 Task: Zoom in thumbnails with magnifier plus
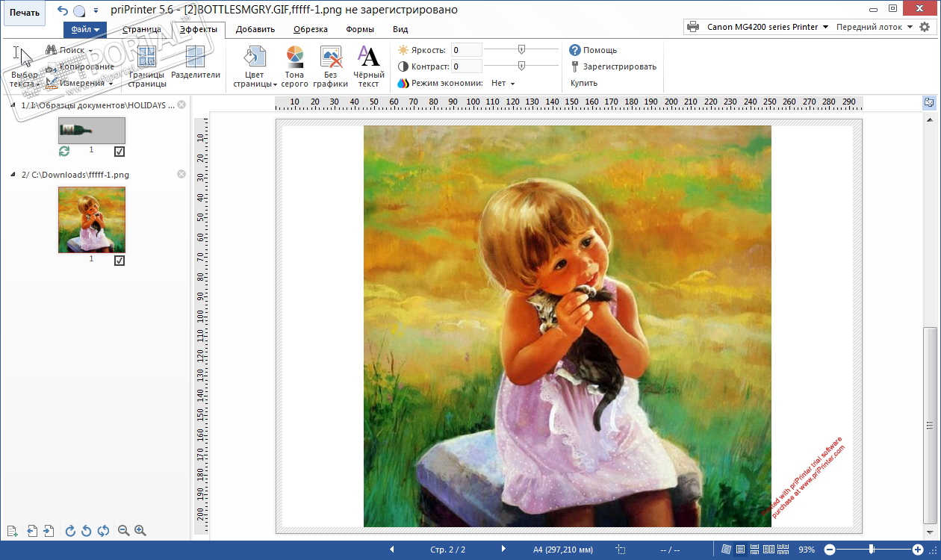tap(140, 531)
